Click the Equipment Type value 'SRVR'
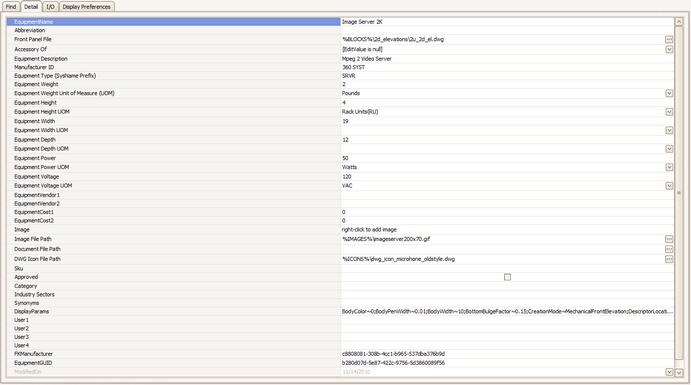The height and width of the screenshot is (385, 691). pyautogui.click(x=349, y=76)
